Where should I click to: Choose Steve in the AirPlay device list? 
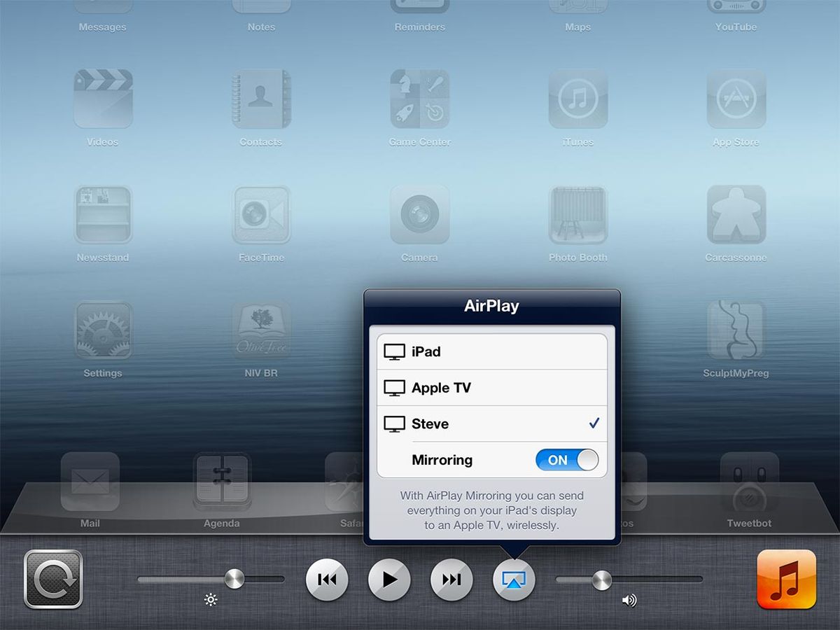point(490,423)
